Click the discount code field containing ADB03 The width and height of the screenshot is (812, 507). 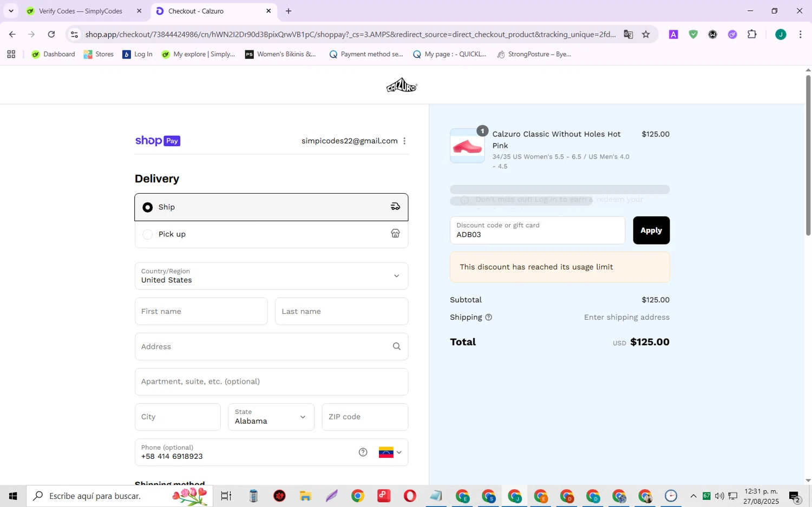538,231
